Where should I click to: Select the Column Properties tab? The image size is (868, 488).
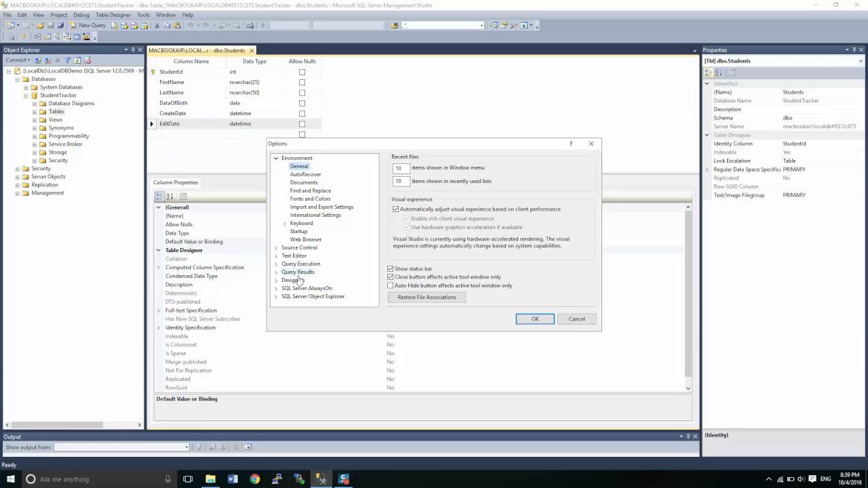tap(176, 182)
